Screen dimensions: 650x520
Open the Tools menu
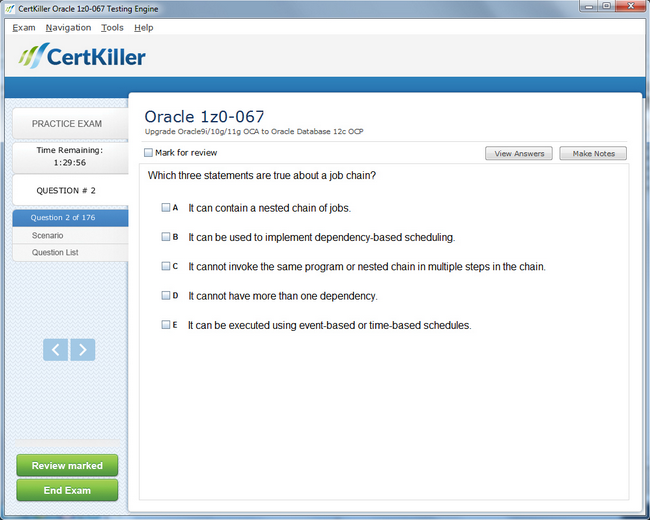click(x=112, y=28)
